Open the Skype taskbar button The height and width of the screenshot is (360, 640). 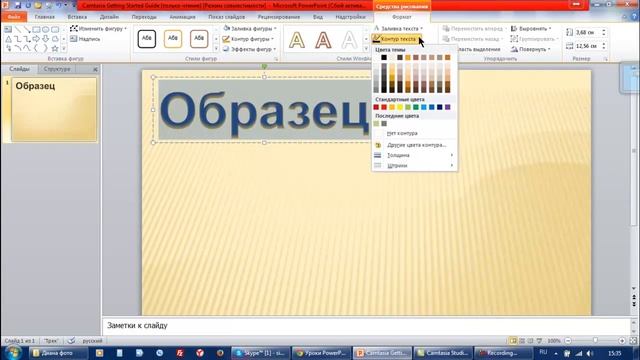[261, 353]
